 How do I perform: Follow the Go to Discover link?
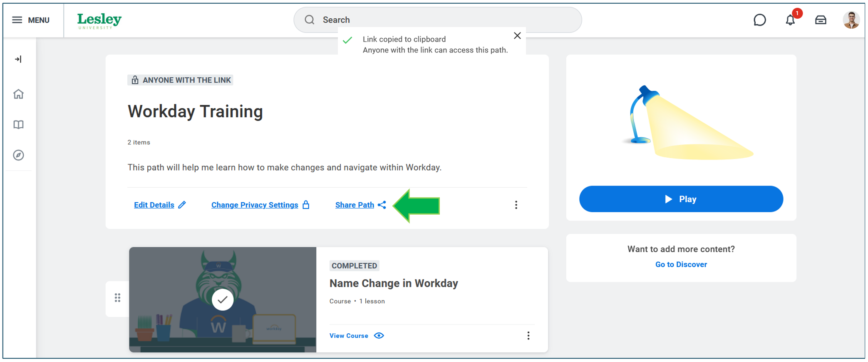681,264
